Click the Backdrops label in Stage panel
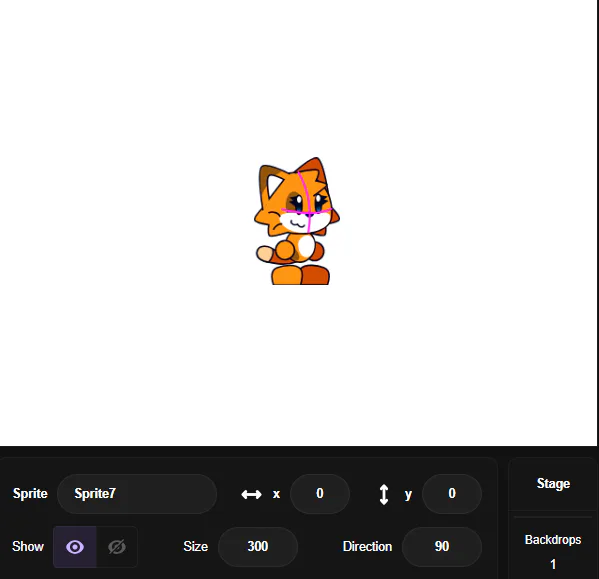 (x=553, y=540)
